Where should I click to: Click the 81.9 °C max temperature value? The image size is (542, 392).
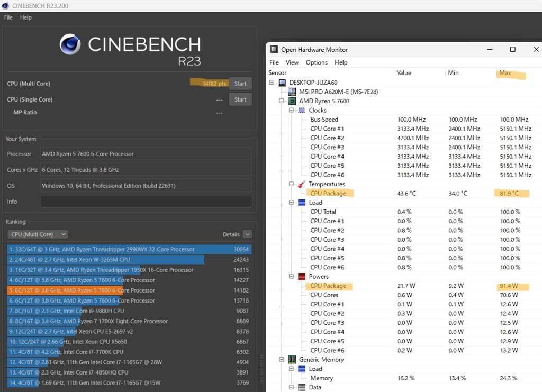click(509, 194)
